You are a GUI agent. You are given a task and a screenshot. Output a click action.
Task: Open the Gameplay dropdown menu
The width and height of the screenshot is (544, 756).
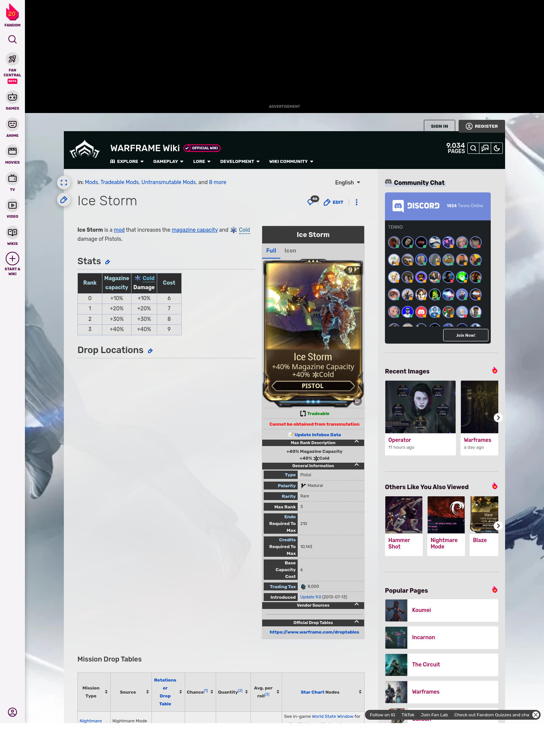tap(168, 161)
